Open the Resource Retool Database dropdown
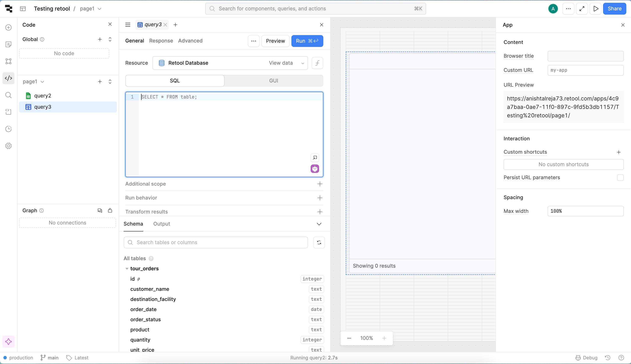Image resolution: width=631 pixels, height=364 pixels. [230, 63]
